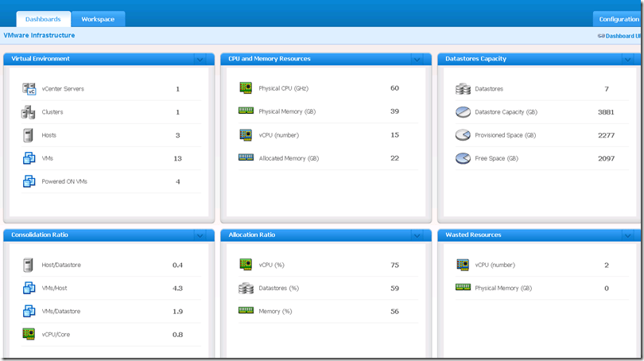This screenshot has height=361, width=644.
Task: Click the Clusters icon
Action: point(29,112)
